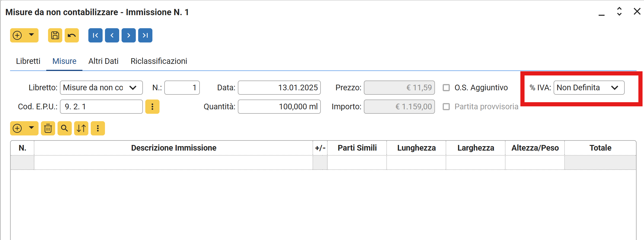The width and height of the screenshot is (644, 240).
Task: Click the save floppy disk icon
Action: (x=55, y=35)
